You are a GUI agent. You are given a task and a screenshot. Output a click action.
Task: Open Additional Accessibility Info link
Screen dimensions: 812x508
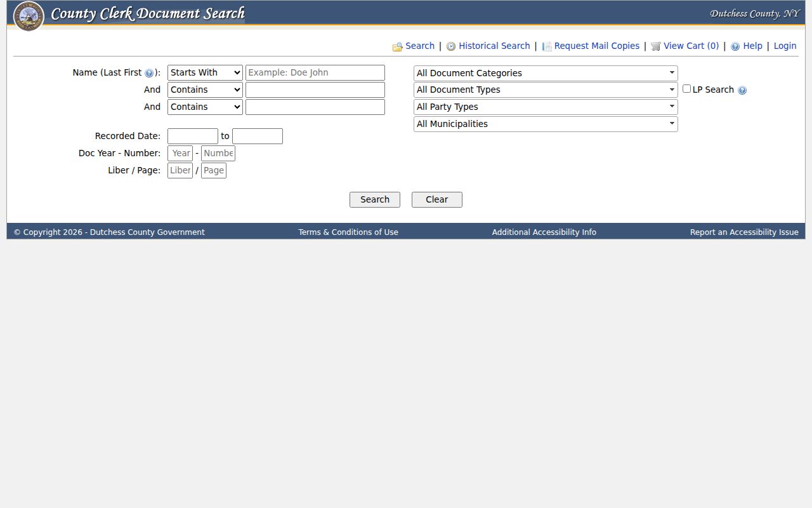pos(544,232)
